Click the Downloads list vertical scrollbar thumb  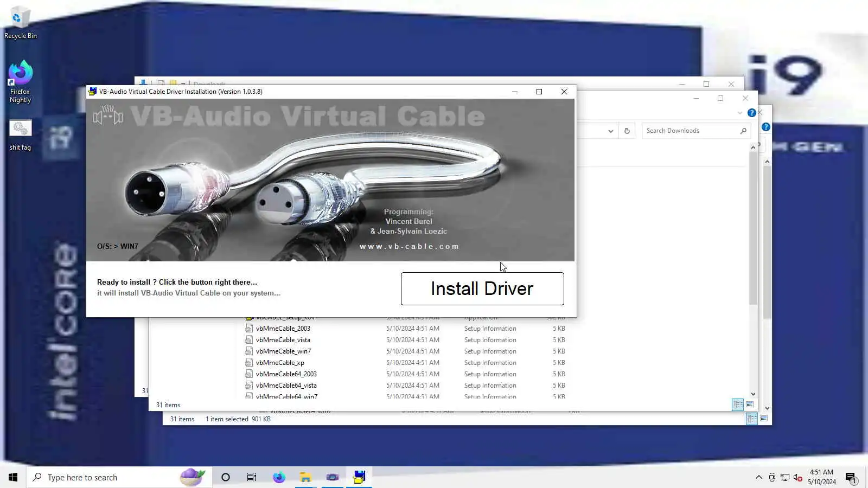pos(753,228)
